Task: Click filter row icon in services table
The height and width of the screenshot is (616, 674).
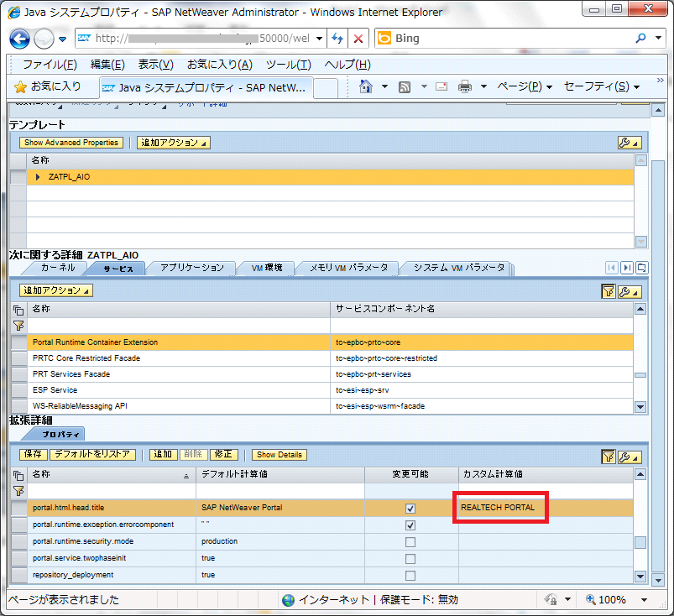Action: [18, 326]
